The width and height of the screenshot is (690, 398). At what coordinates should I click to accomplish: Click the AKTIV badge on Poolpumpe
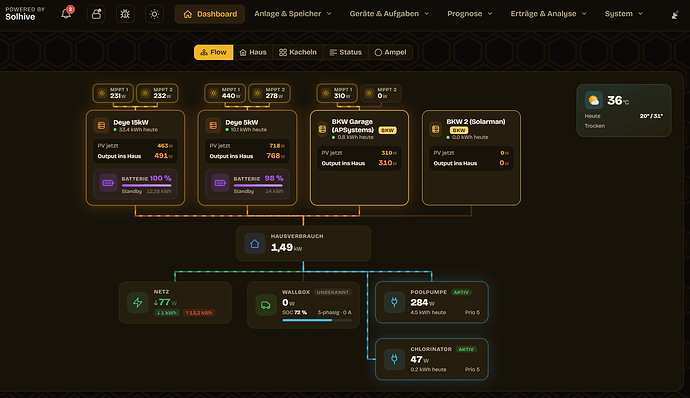click(x=461, y=292)
